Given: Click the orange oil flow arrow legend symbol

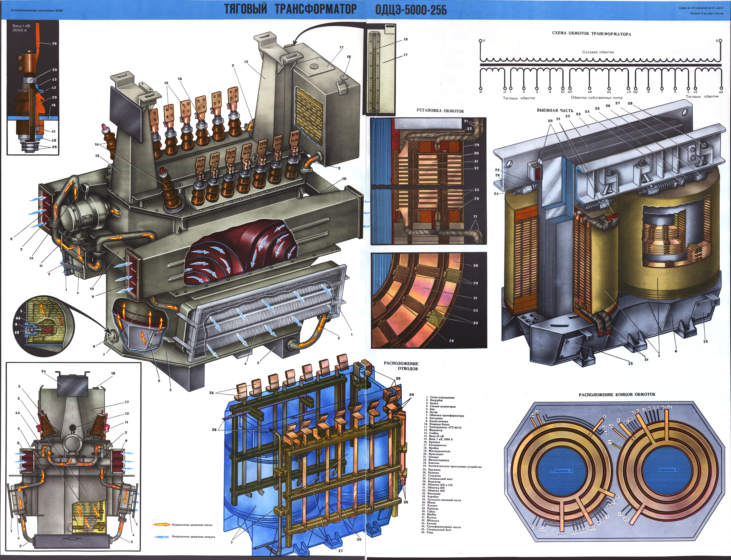Looking at the screenshot, I should pos(162,525).
